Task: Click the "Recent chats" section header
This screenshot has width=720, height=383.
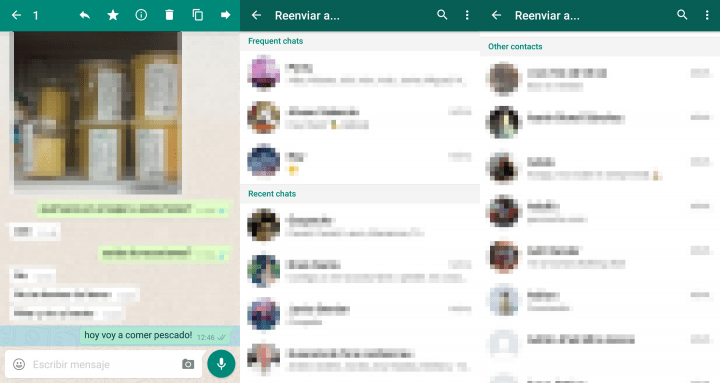Action: pos(272,194)
